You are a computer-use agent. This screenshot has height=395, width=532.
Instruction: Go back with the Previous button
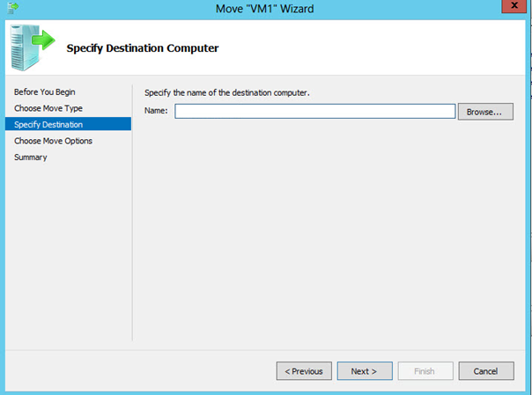[x=304, y=371]
